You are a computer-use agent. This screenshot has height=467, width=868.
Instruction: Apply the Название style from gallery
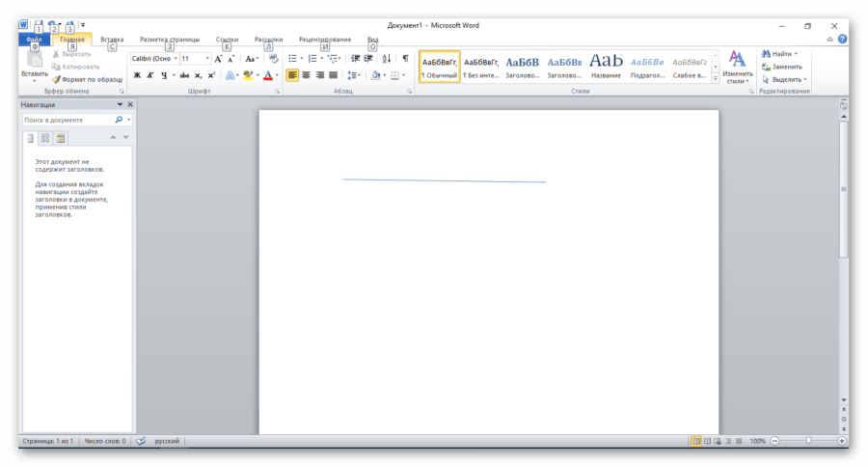coord(606,66)
